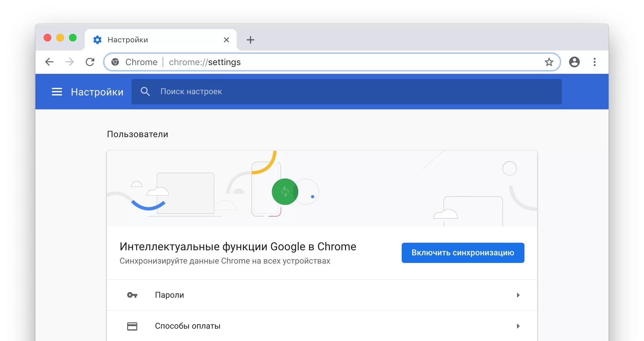644x341 pixels.
Task: Click the heading Интеллектуальные функции Google в Chrome
Action: pos(238,247)
